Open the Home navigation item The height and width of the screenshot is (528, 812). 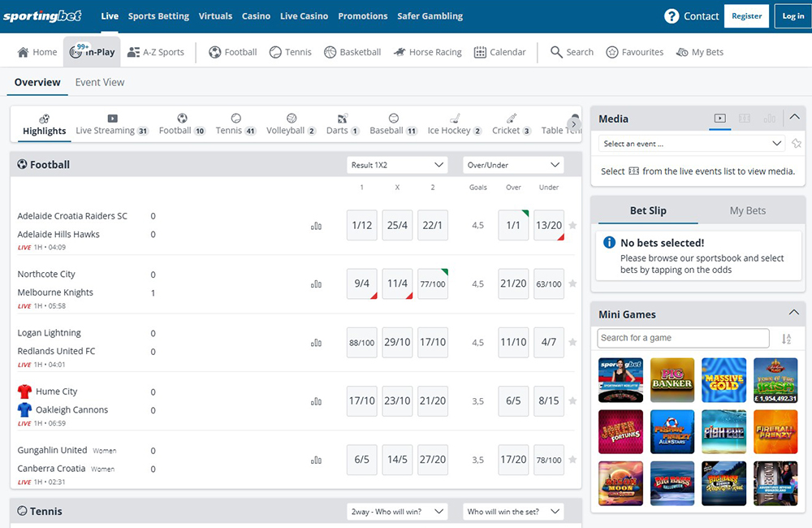tap(37, 52)
